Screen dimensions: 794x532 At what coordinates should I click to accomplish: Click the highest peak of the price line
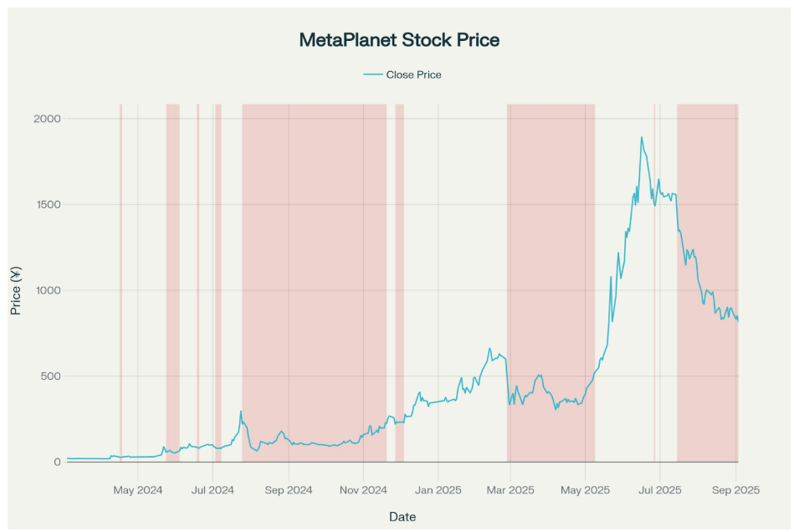pyautogui.click(x=642, y=137)
